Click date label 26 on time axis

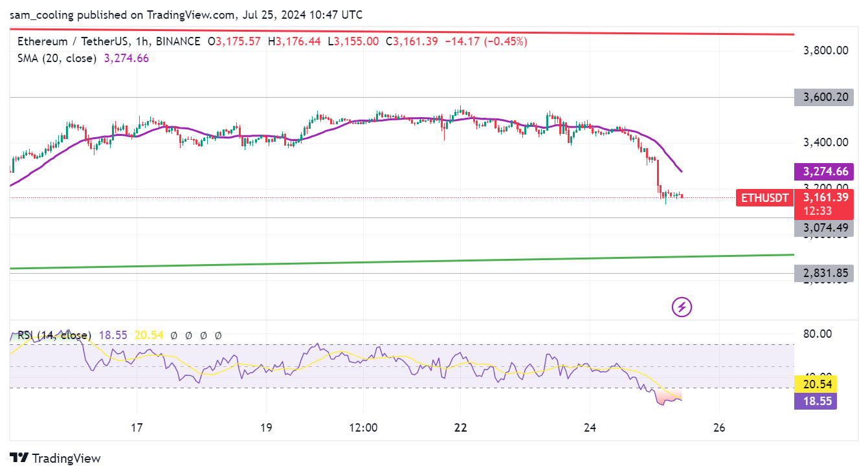(720, 428)
